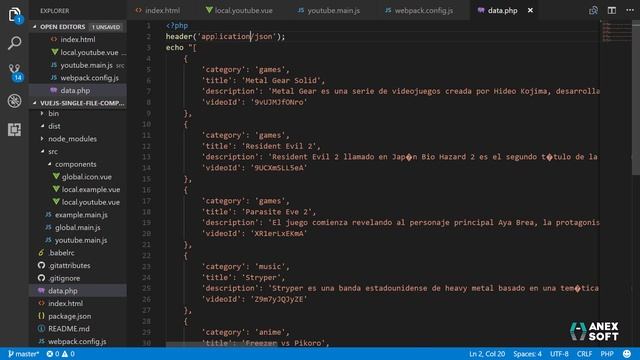Open global.main.js file
640x360 pixels.
tap(78, 227)
